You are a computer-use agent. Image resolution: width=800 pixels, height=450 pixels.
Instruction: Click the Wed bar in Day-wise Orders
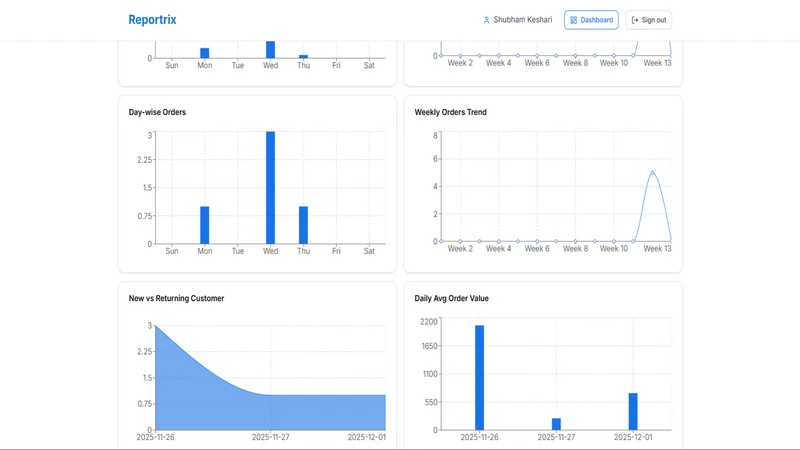pos(270,188)
